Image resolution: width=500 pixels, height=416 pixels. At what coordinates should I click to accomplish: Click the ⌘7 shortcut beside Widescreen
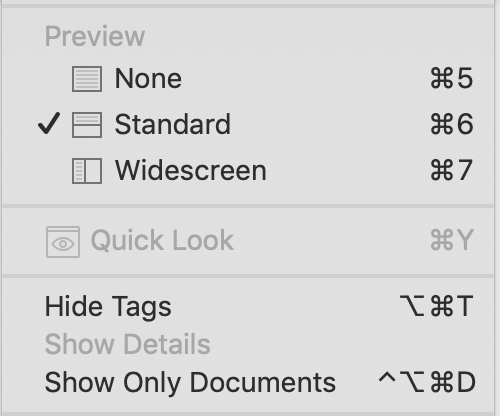(452, 170)
